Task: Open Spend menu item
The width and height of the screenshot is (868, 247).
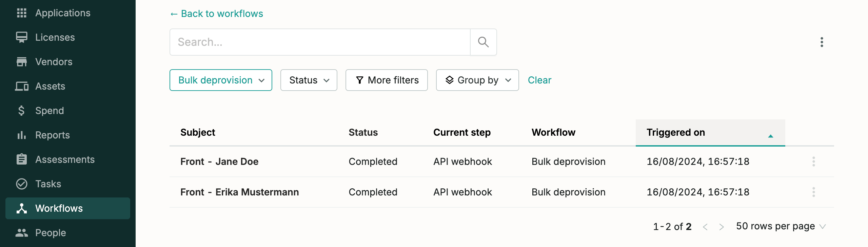Action: coord(68,111)
